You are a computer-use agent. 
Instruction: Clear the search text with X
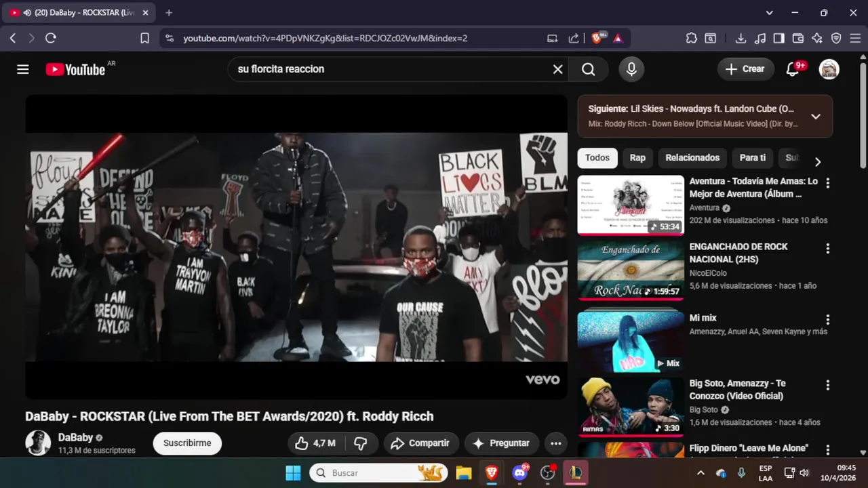point(557,69)
